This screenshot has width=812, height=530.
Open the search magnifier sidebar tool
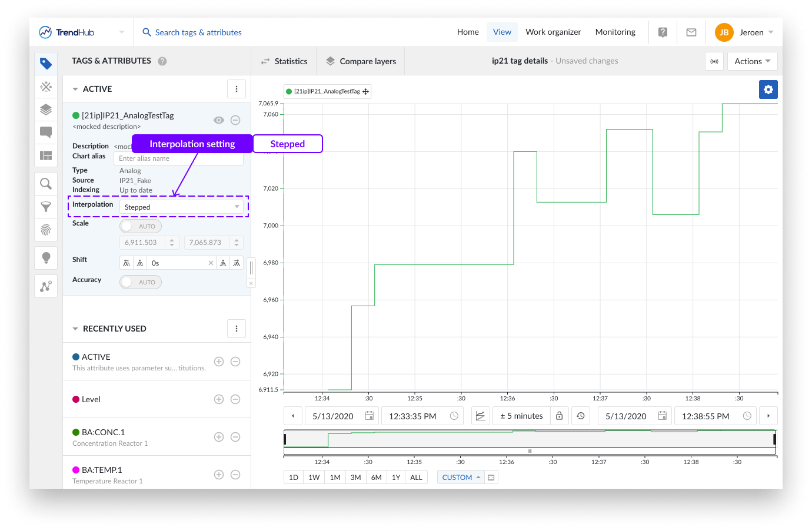point(46,184)
